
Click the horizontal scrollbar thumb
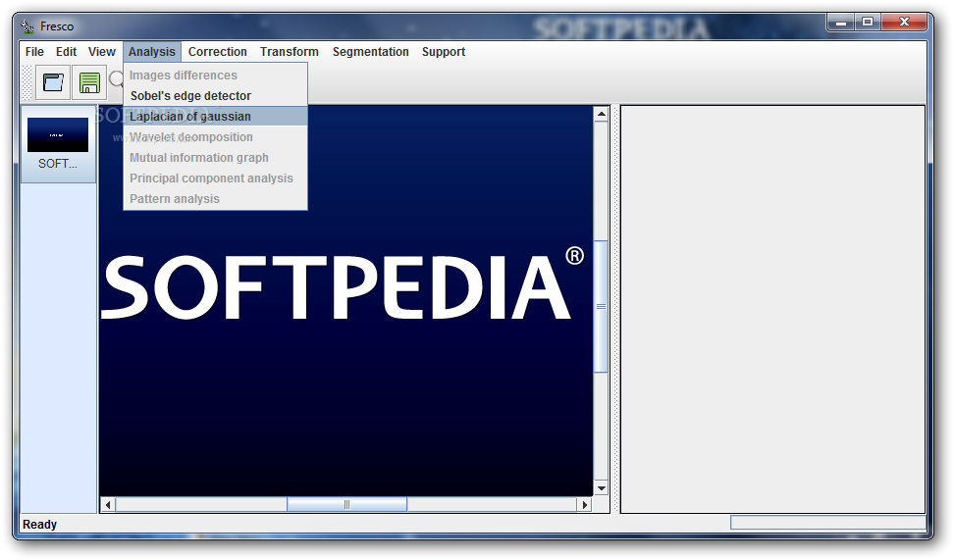[346, 505]
